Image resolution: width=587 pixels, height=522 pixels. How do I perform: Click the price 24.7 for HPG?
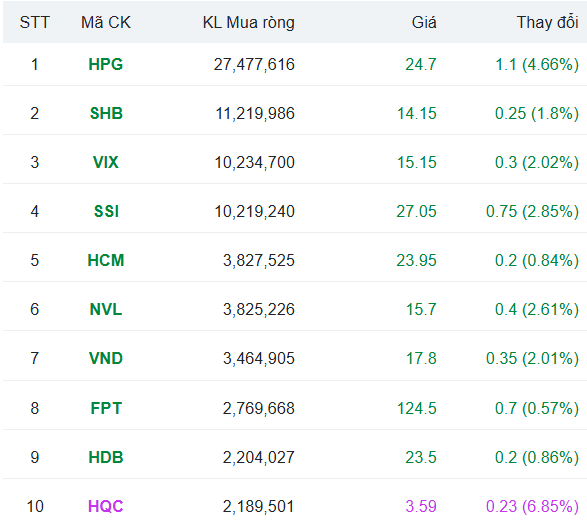coord(421,64)
